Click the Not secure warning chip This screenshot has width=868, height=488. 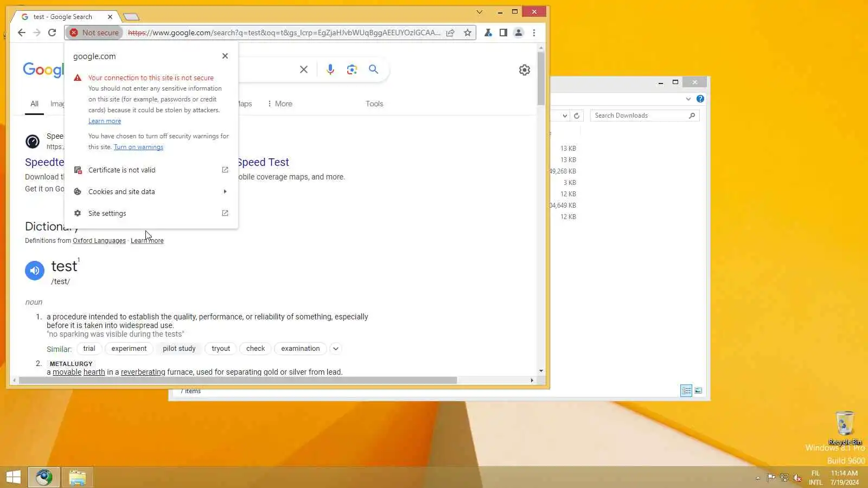pyautogui.click(x=94, y=33)
